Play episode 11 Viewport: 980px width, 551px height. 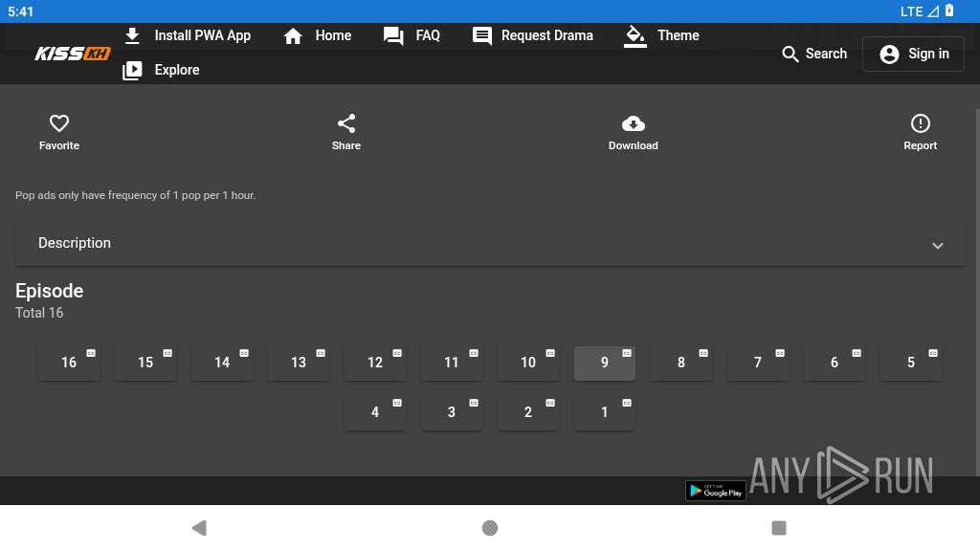tap(452, 363)
